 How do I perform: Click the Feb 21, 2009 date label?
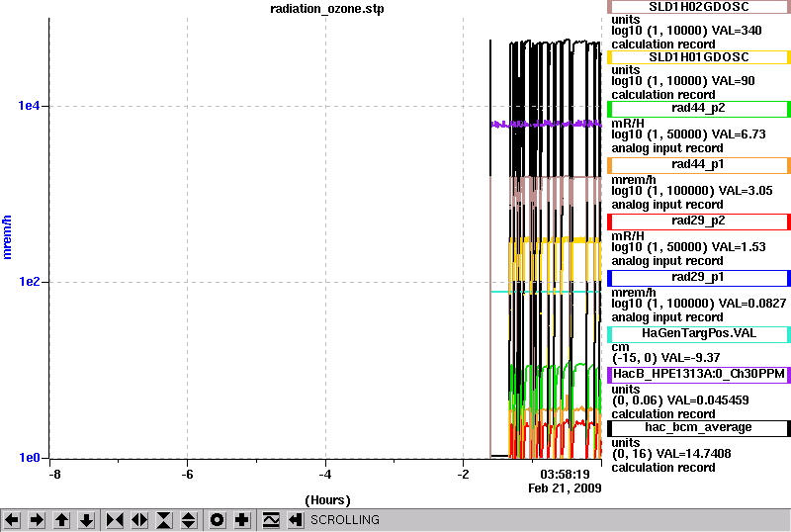tap(565, 488)
